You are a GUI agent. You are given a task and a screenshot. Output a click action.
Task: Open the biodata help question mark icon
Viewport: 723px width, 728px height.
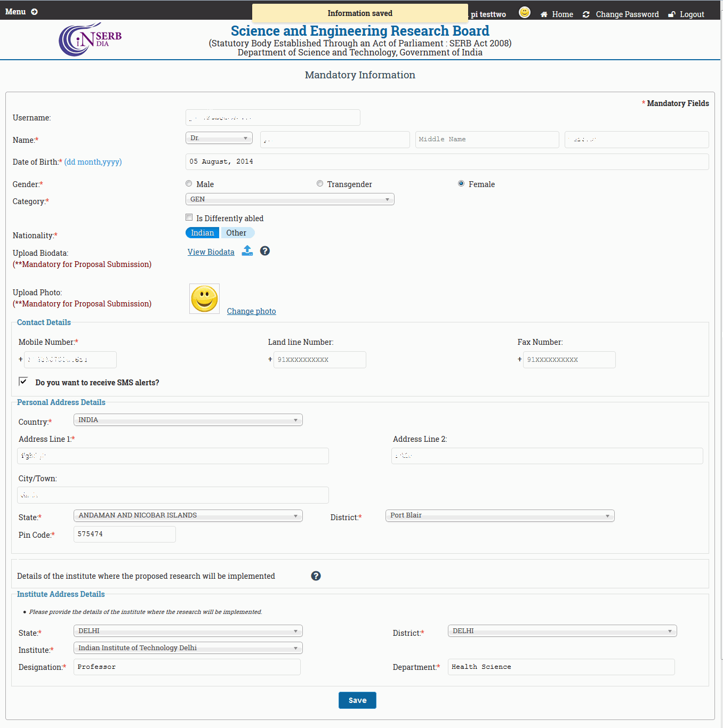click(264, 250)
